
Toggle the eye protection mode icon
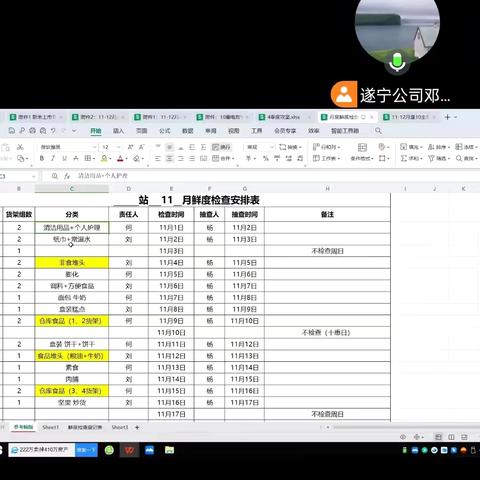pos(403,437)
